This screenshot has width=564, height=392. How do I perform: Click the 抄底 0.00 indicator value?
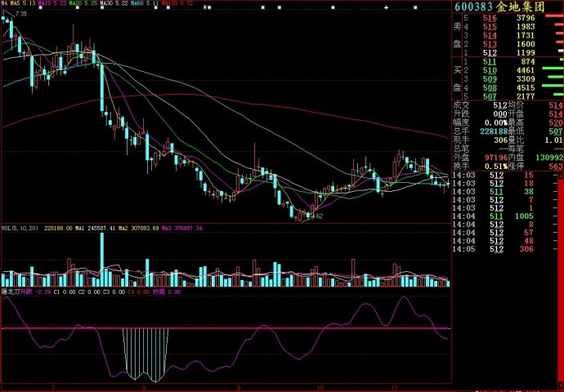pyautogui.click(x=167, y=292)
